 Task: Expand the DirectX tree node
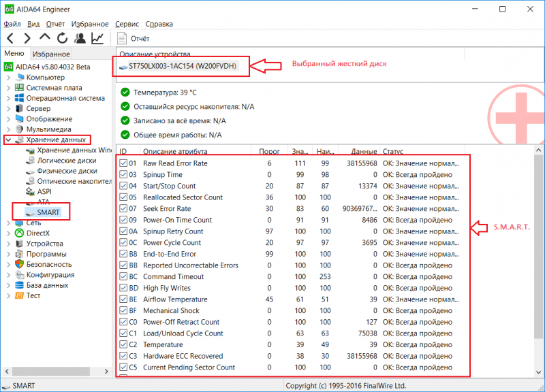9,233
